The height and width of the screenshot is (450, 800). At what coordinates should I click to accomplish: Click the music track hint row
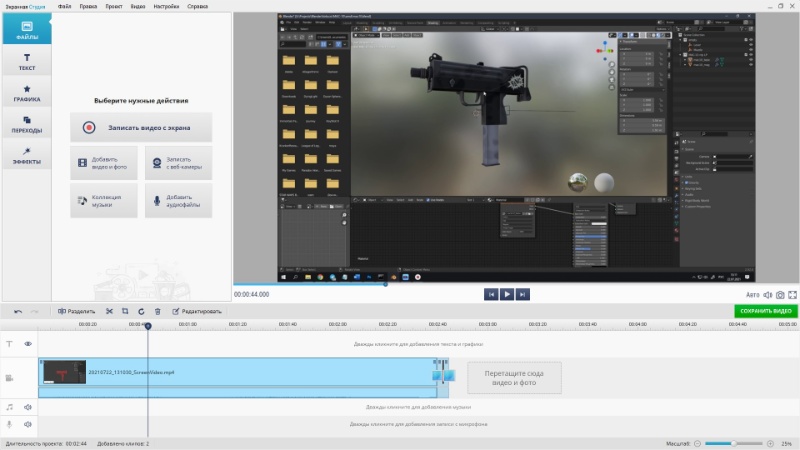coord(418,407)
